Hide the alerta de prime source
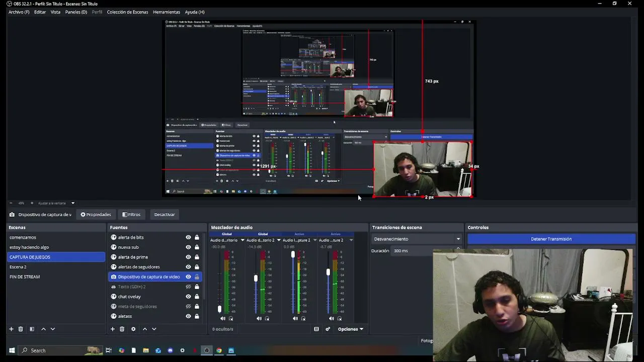This screenshot has width=644, height=362. coord(188,257)
